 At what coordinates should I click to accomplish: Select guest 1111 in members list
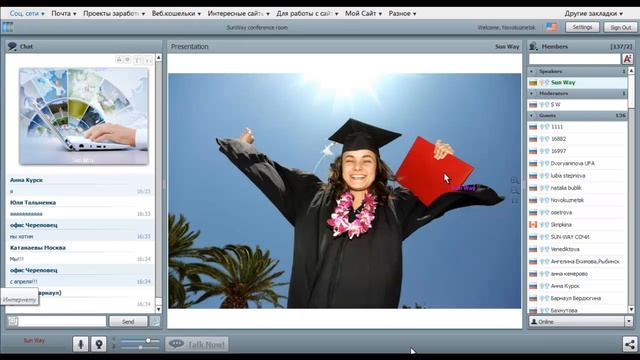pos(578,127)
